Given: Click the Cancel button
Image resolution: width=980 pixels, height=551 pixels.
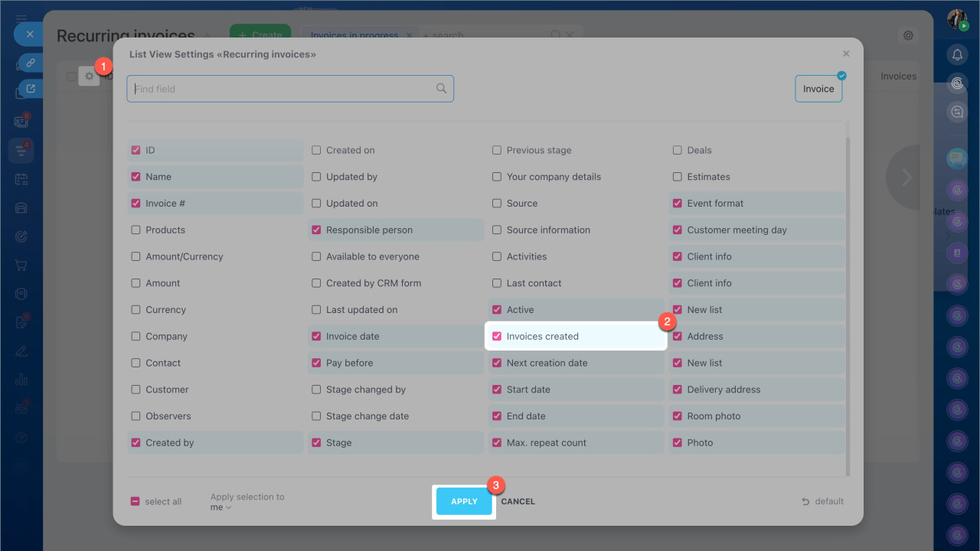Looking at the screenshot, I should tap(518, 501).
